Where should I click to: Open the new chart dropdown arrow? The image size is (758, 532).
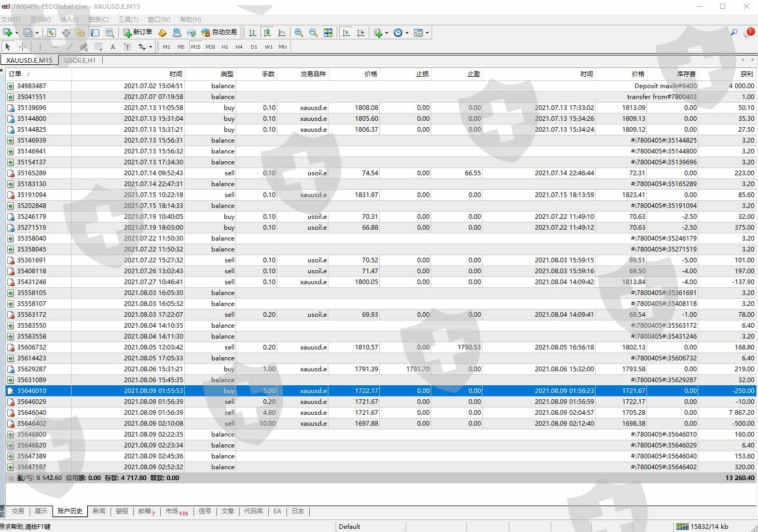[17, 33]
